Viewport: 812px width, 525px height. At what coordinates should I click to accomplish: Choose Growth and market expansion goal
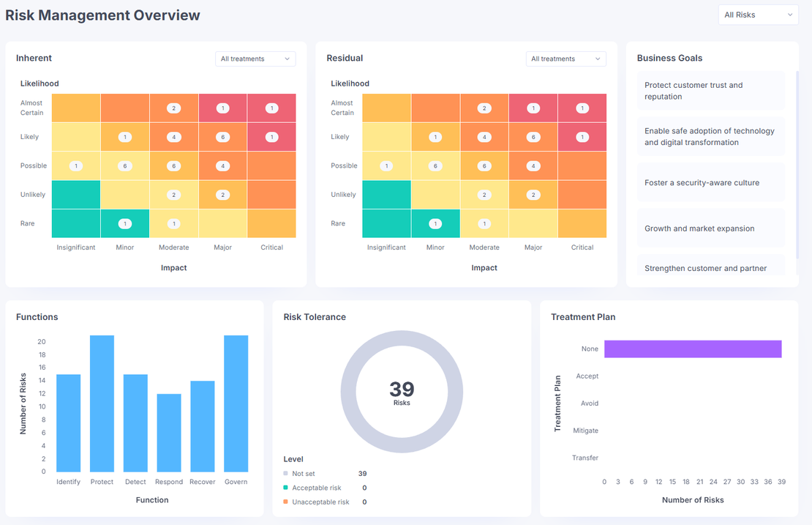tap(710, 228)
